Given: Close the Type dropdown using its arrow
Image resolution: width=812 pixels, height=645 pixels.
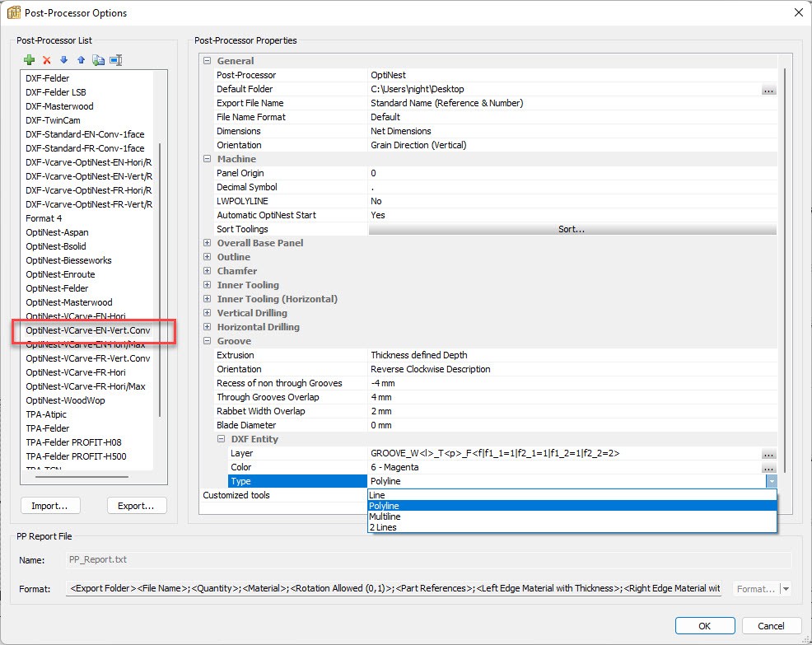Looking at the screenshot, I should (x=772, y=481).
